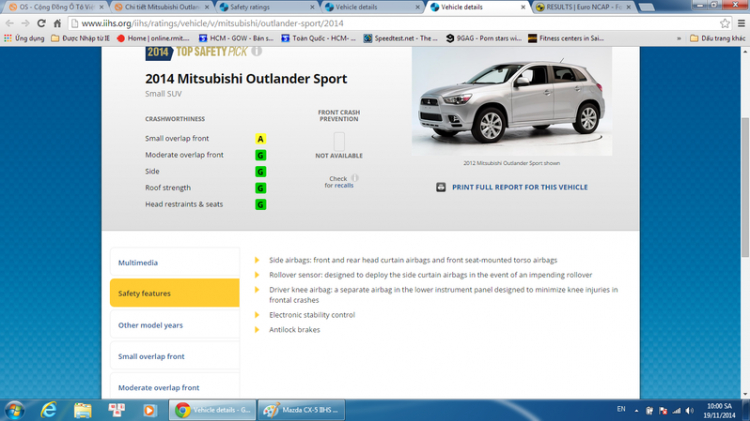Open the Home online.rmit bookmark
The height and width of the screenshot is (421, 750).
153,38
